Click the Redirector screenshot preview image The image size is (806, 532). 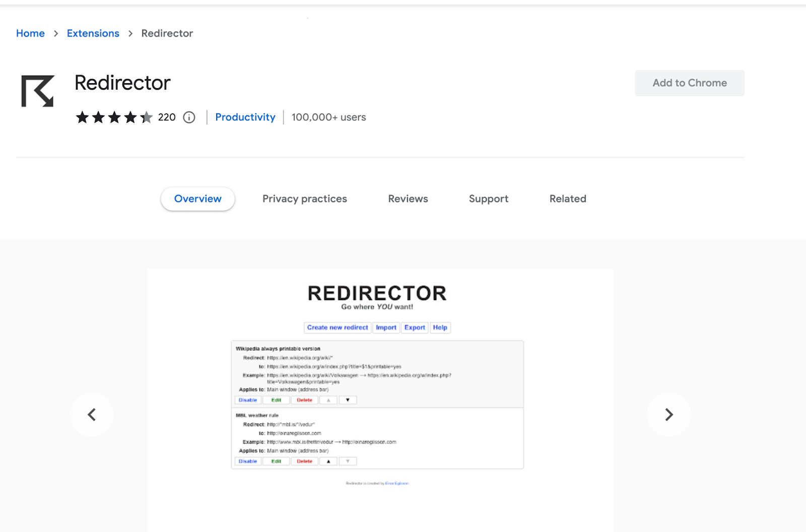(380, 400)
